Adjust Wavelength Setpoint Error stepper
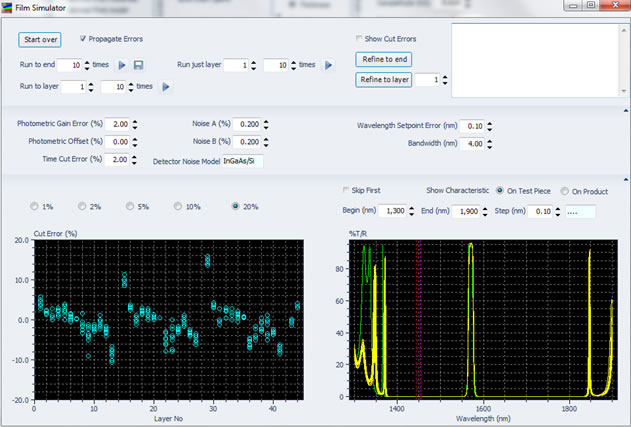 click(x=489, y=126)
